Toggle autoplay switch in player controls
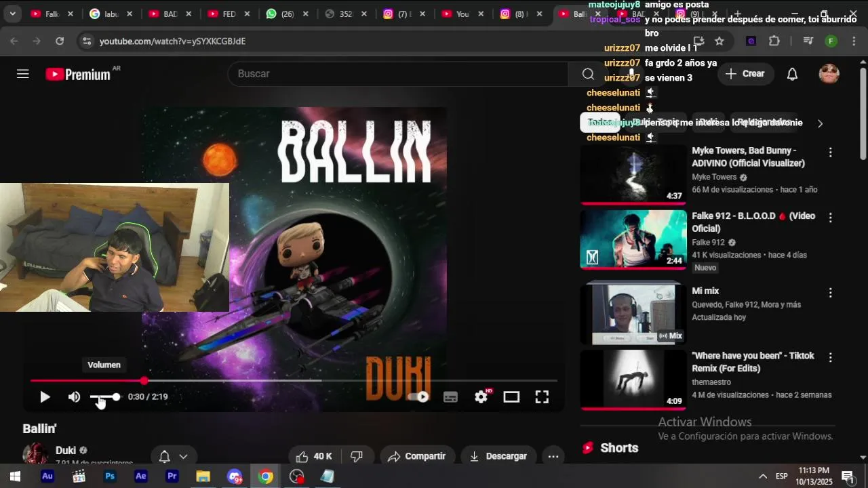The image size is (868, 488). click(x=419, y=397)
